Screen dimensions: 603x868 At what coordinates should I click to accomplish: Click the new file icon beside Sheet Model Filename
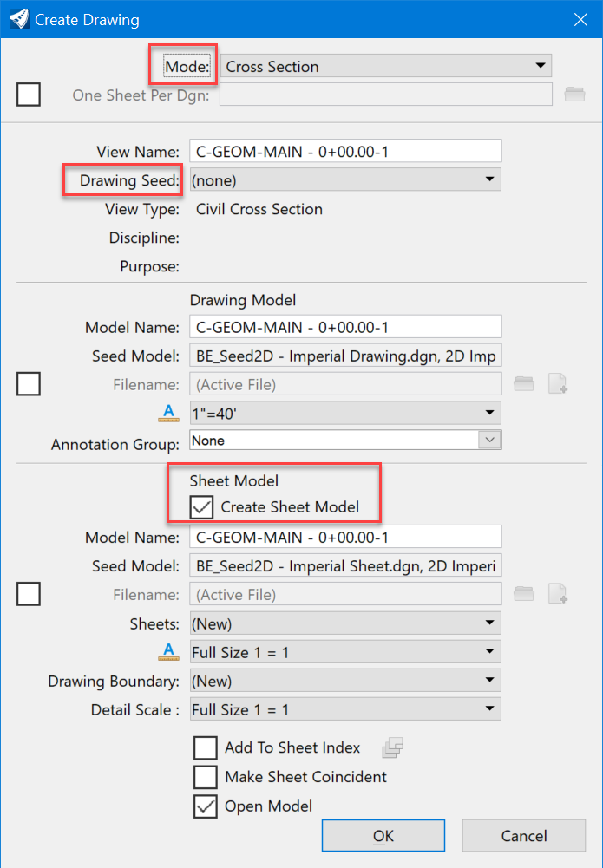[x=558, y=594]
